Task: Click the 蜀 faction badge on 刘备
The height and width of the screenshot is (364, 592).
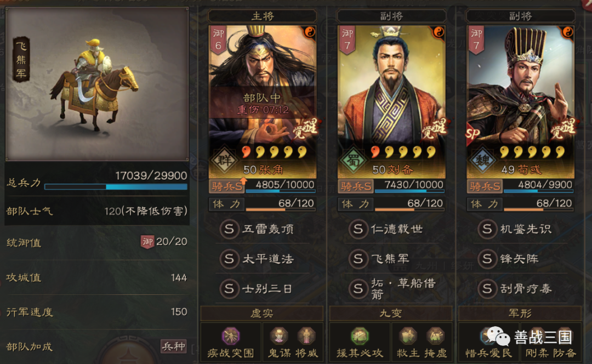Action: pos(353,160)
